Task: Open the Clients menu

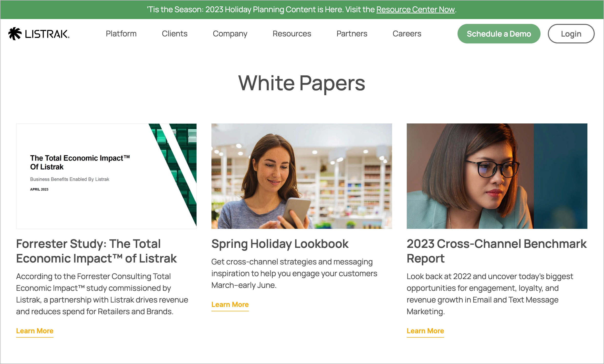Action: 175,34
